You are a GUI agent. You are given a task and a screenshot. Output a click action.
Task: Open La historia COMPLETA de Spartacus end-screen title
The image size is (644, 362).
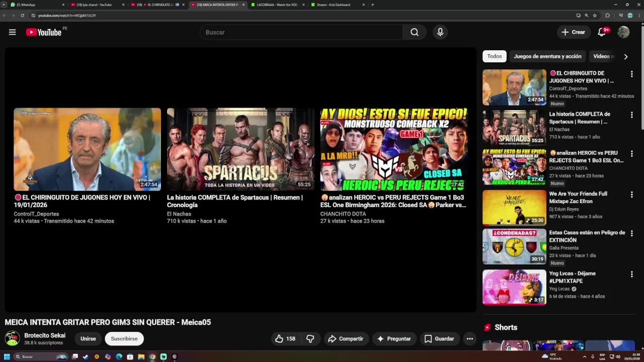pos(235,201)
